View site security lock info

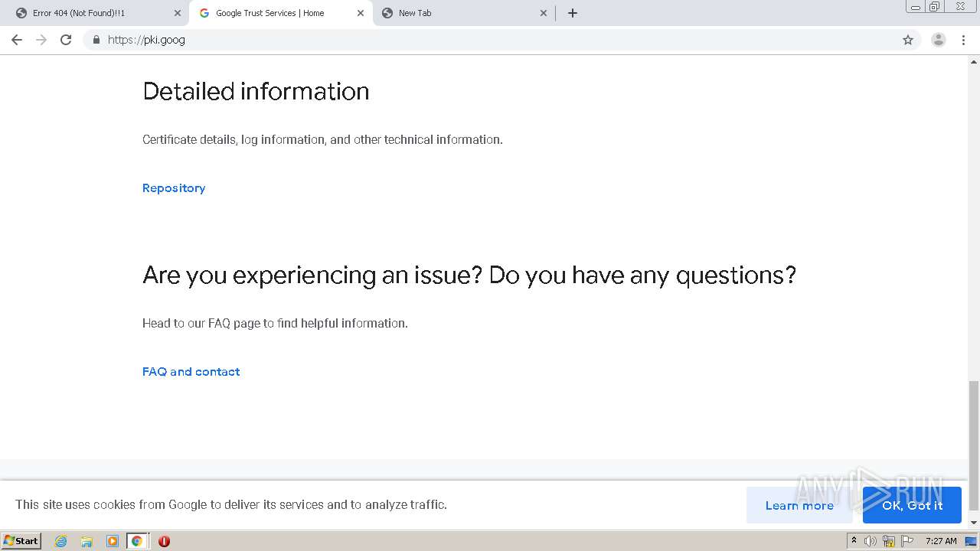(x=96, y=40)
